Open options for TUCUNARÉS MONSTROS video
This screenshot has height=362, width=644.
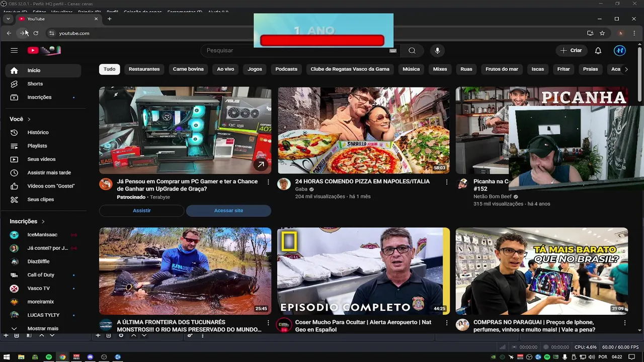pyautogui.click(x=268, y=323)
